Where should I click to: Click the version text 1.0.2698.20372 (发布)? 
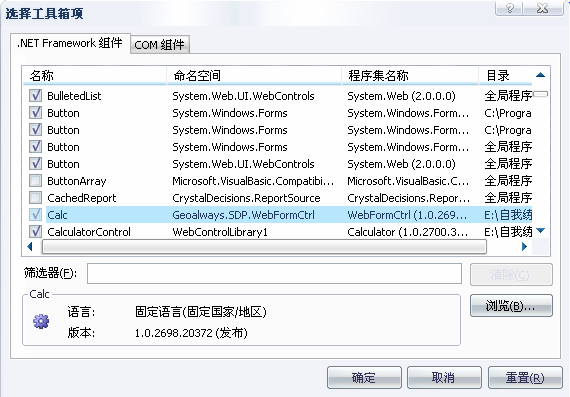click(191, 333)
